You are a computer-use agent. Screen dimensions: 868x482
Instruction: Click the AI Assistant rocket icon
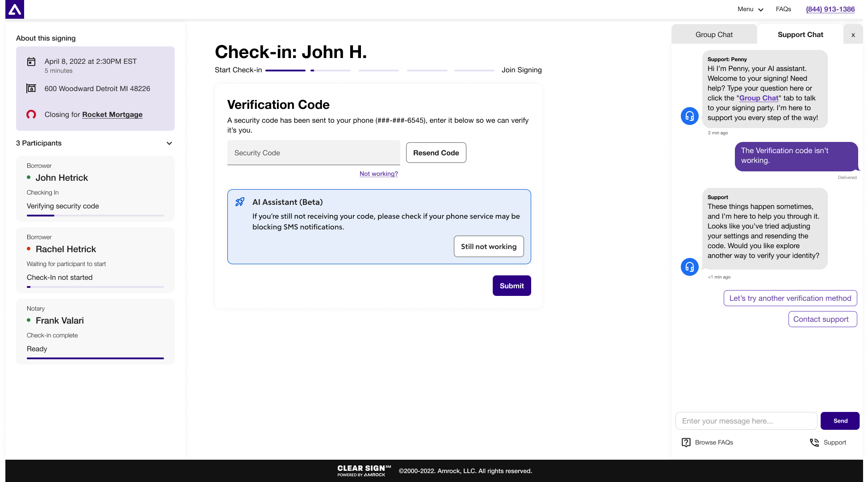[240, 201]
